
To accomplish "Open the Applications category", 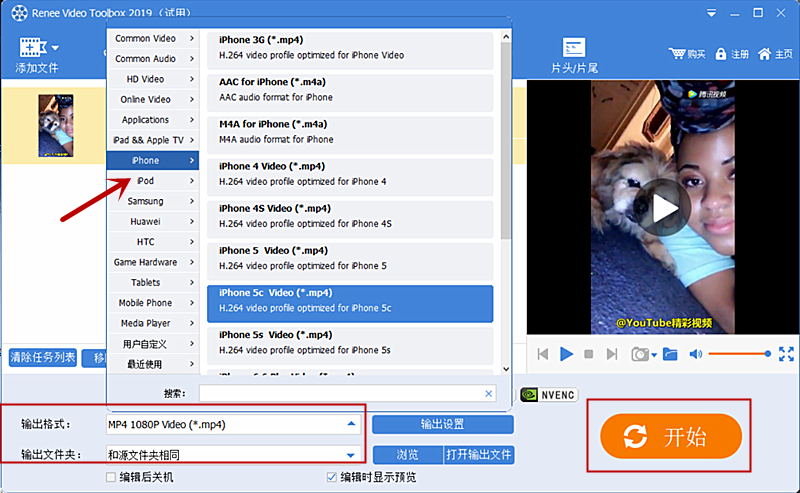I will (153, 120).
